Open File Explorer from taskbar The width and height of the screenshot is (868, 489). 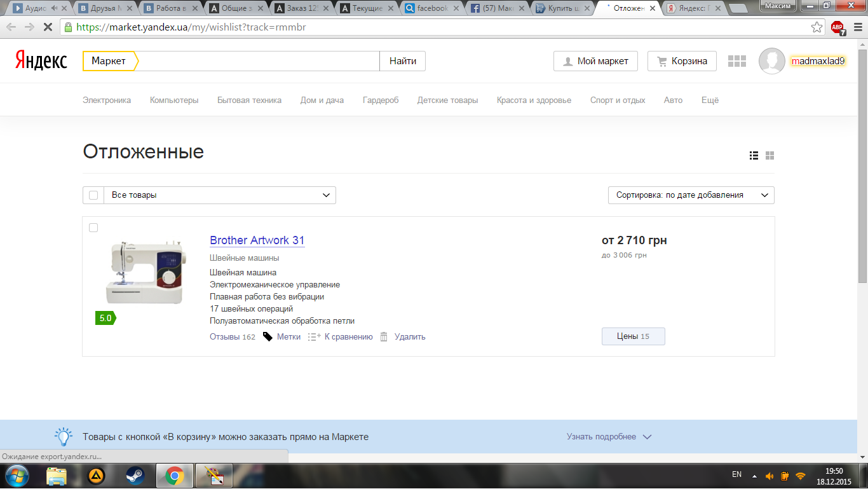click(57, 476)
